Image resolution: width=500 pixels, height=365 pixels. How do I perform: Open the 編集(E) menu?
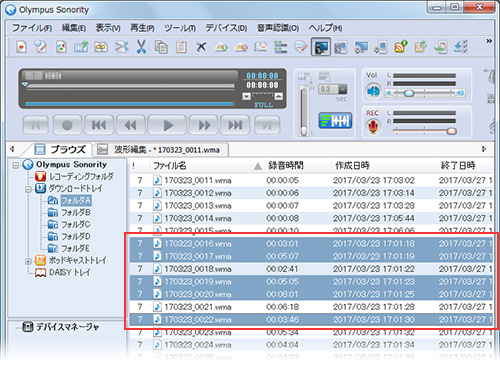[x=74, y=28]
